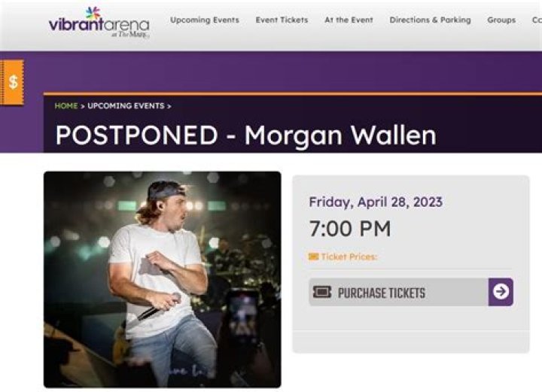Click the 7:00 PM event time
This screenshot has width=542, height=392.
click(350, 228)
